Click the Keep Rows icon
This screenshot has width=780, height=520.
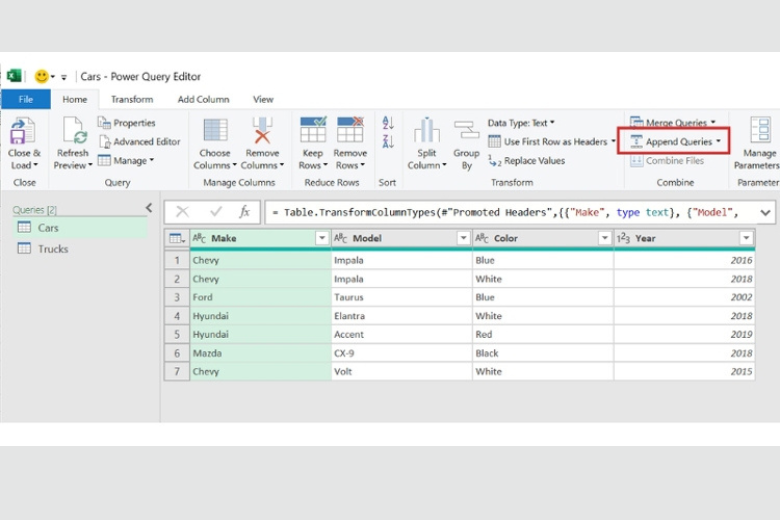312,131
